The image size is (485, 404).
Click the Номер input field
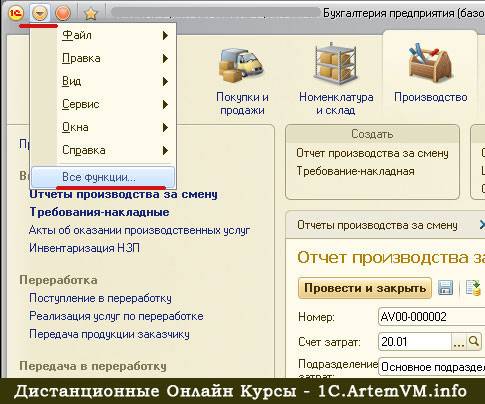432,316
